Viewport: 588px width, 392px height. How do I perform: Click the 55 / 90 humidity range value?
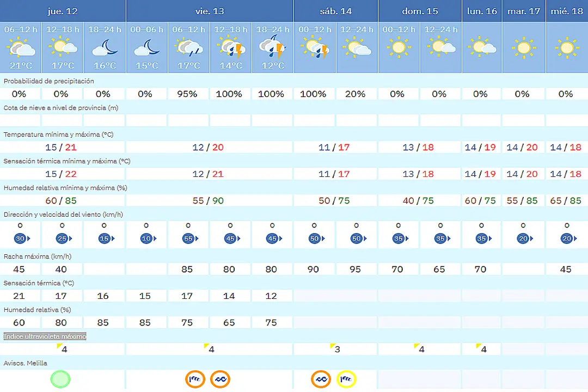pyautogui.click(x=208, y=200)
